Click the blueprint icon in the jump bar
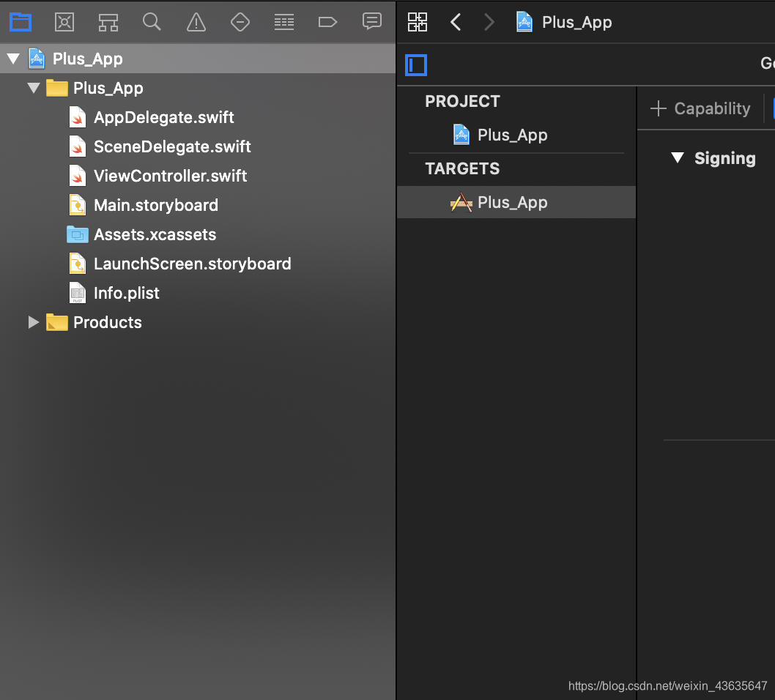 tap(524, 22)
